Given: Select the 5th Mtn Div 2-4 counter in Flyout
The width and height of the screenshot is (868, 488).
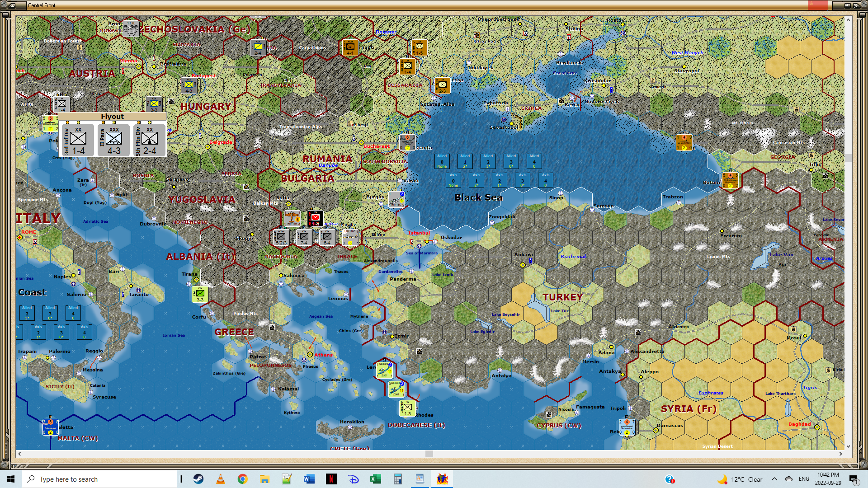Looking at the screenshot, I should click(149, 139).
